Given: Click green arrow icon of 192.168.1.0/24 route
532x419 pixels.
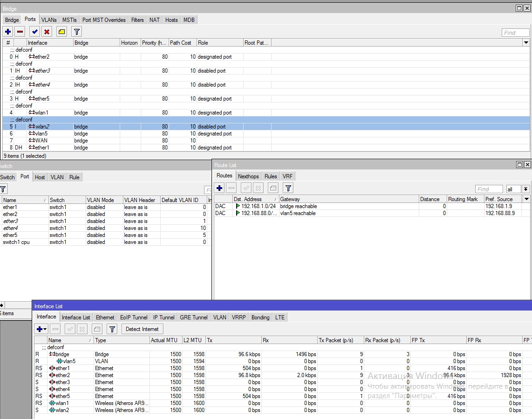Looking at the screenshot, I should (238, 206).
